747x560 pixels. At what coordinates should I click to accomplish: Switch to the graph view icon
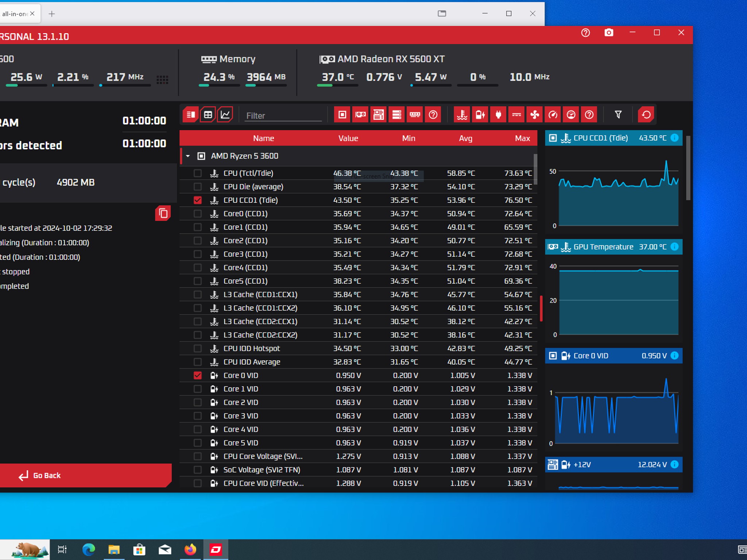click(x=225, y=115)
